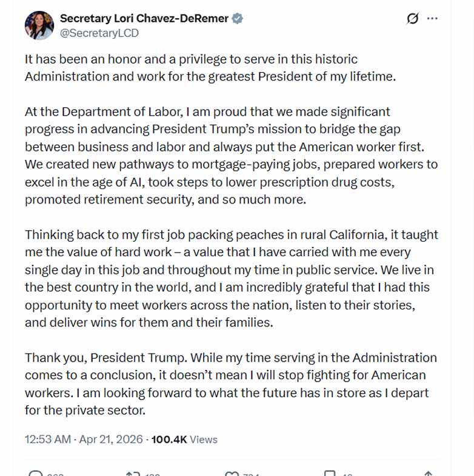Image resolution: width=474 pixels, height=476 pixels.
Task: Click the @SecretaryLCD handle
Action: point(99,33)
